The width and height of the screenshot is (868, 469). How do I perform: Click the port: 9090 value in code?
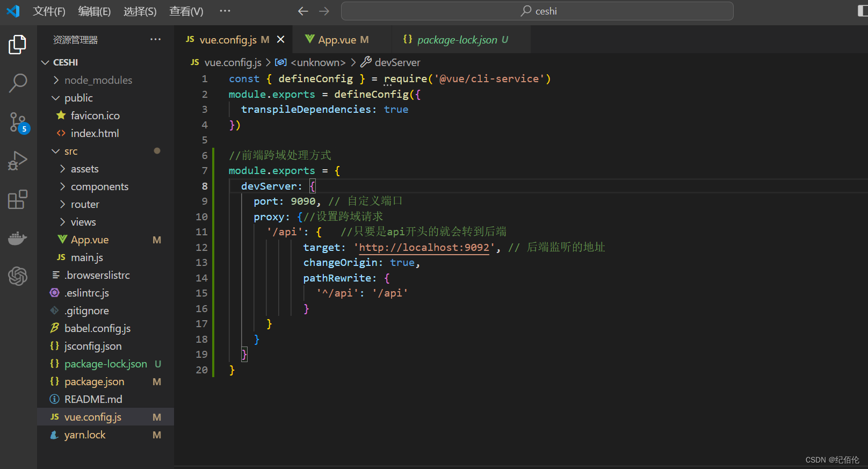pos(303,201)
